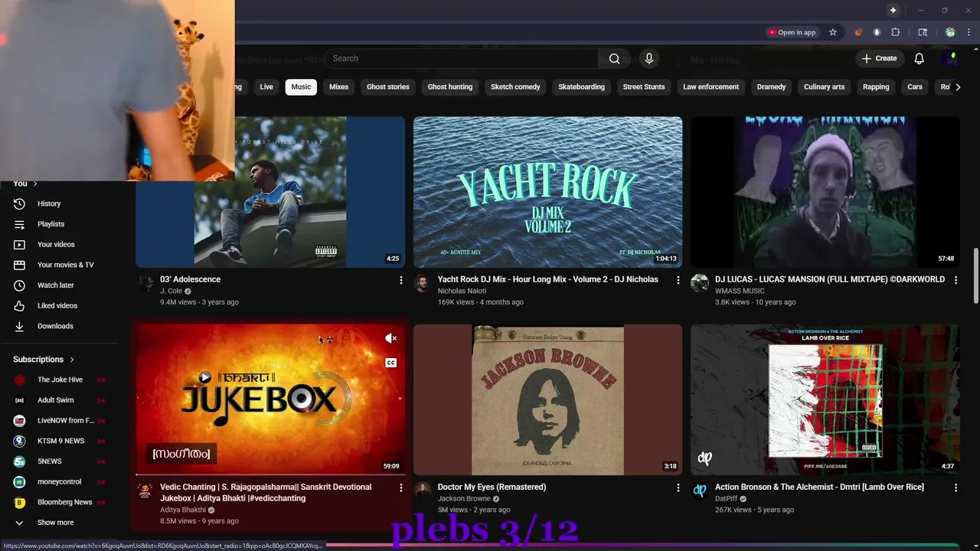Open Yacht Rock DJ Mix thumbnail
Viewport: 980px width, 551px height.
(547, 192)
